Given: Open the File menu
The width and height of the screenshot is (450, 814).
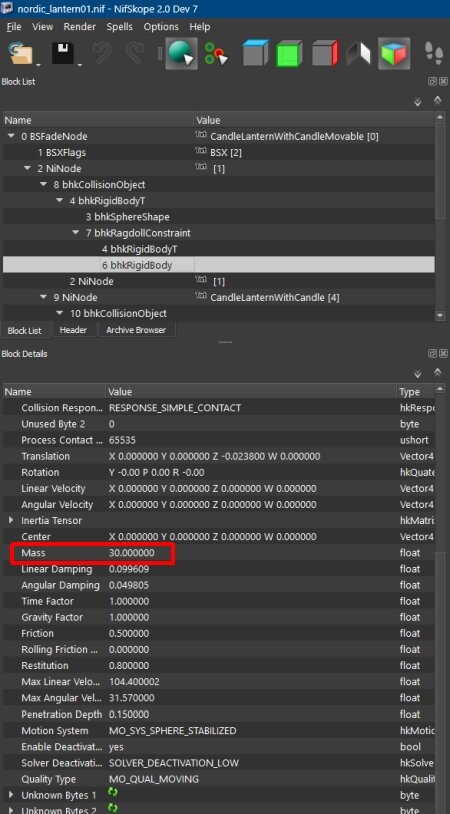Looking at the screenshot, I should [14, 26].
